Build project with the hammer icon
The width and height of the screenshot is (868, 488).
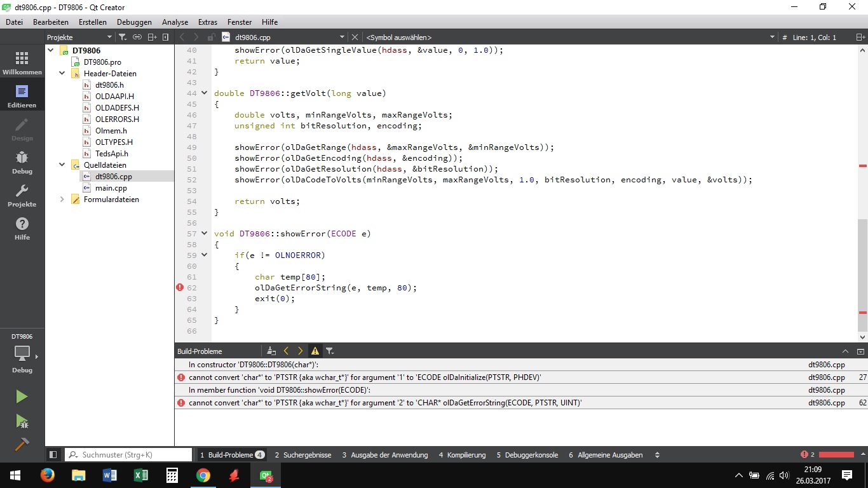[x=22, y=444]
